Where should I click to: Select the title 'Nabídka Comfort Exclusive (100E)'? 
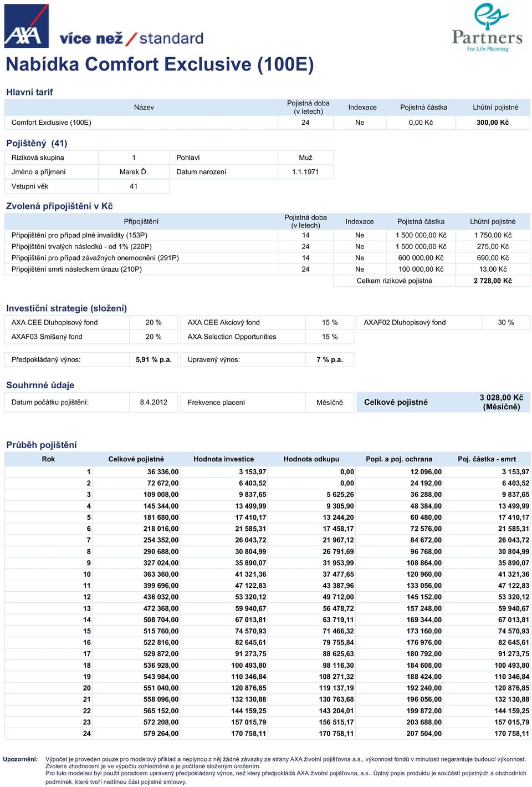point(160,64)
